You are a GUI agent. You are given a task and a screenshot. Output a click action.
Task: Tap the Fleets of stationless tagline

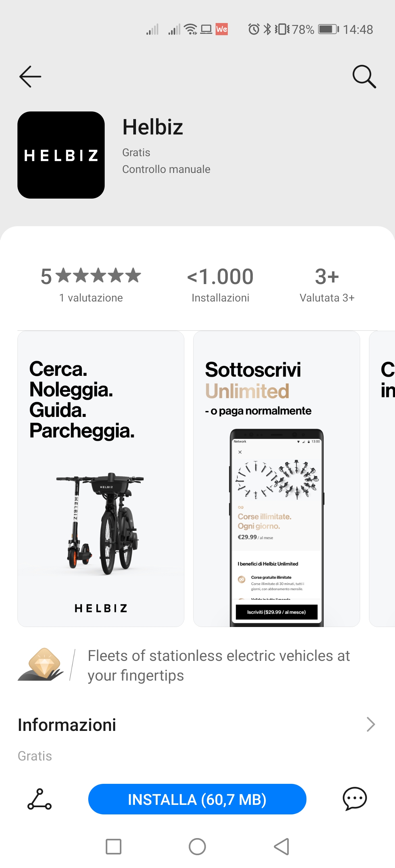pos(219,665)
